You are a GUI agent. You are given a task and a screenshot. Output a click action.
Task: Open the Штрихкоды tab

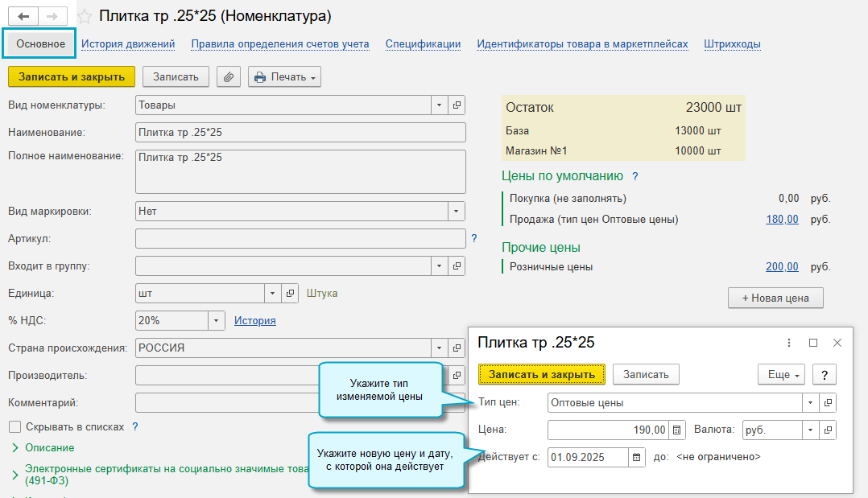(x=732, y=44)
